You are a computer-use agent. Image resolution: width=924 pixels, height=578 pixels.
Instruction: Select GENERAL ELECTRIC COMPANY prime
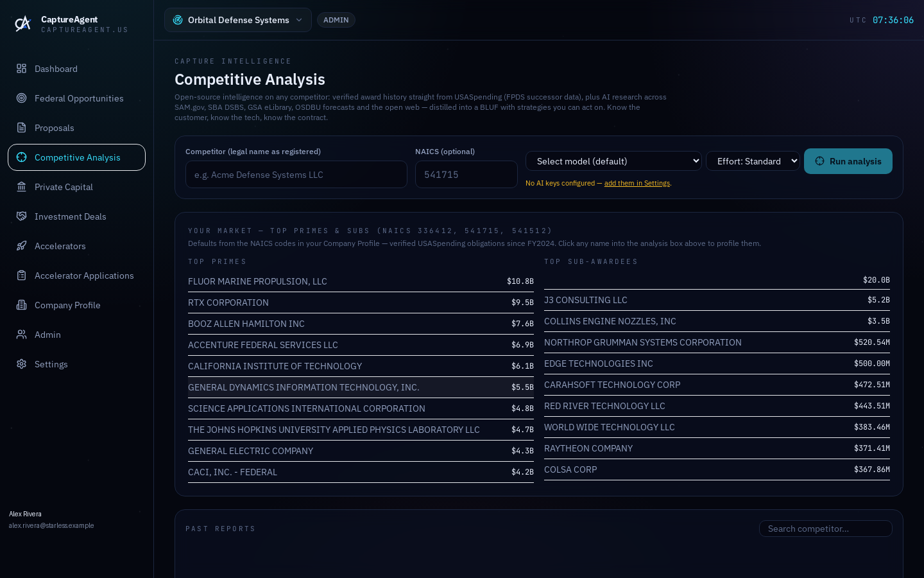tap(361, 451)
